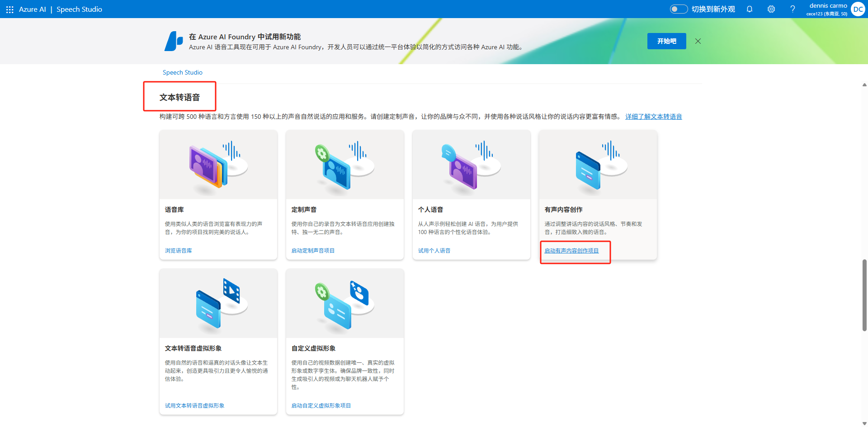Click the Speech Studio breadcrumb link
868x427 pixels.
pos(182,72)
